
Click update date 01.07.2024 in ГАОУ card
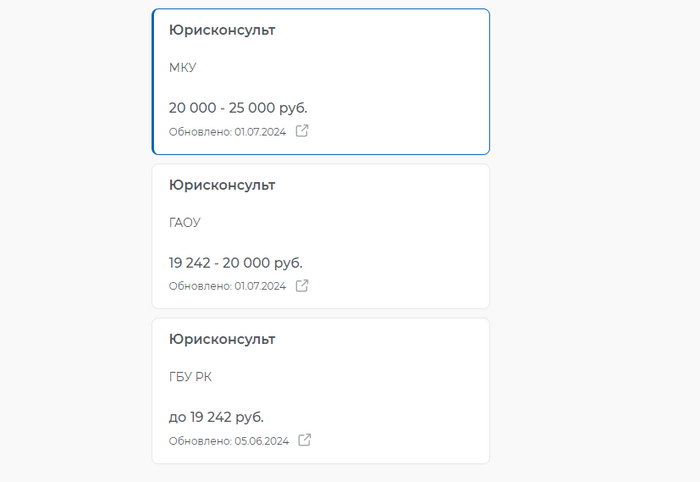coord(260,286)
